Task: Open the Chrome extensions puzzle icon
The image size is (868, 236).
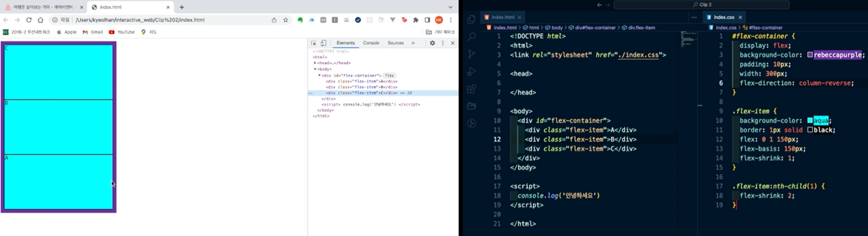Action: [x=416, y=20]
